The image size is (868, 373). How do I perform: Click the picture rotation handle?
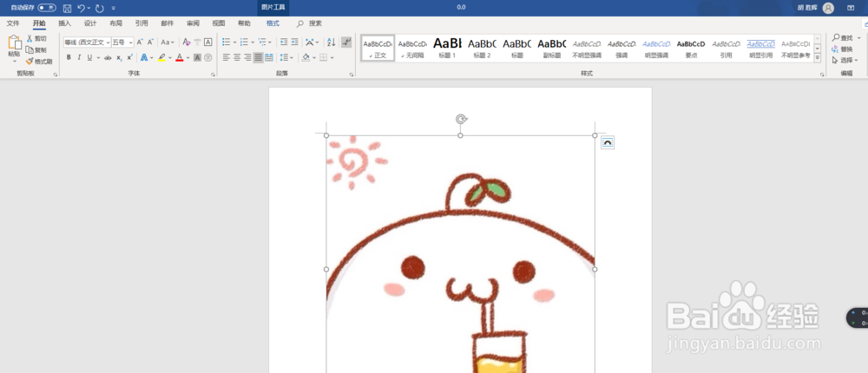point(461,119)
